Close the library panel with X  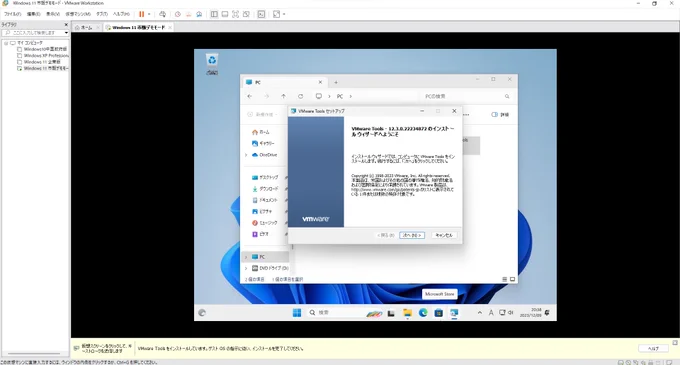[x=66, y=25]
